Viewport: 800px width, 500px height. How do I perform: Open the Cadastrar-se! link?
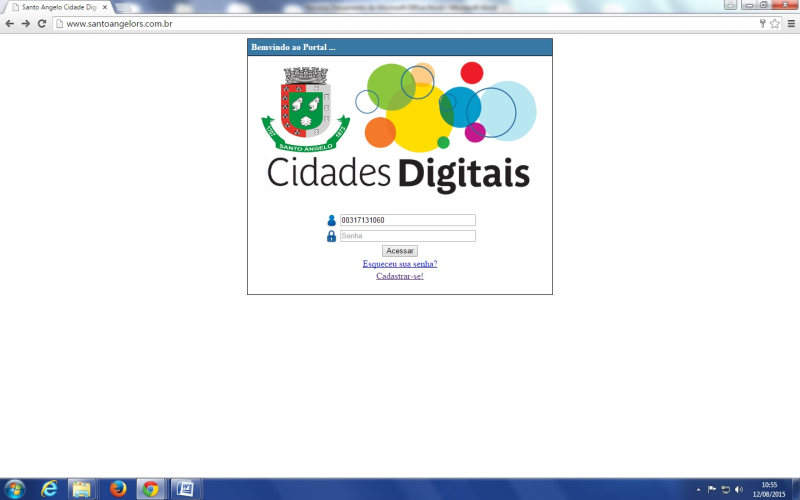(x=400, y=276)
